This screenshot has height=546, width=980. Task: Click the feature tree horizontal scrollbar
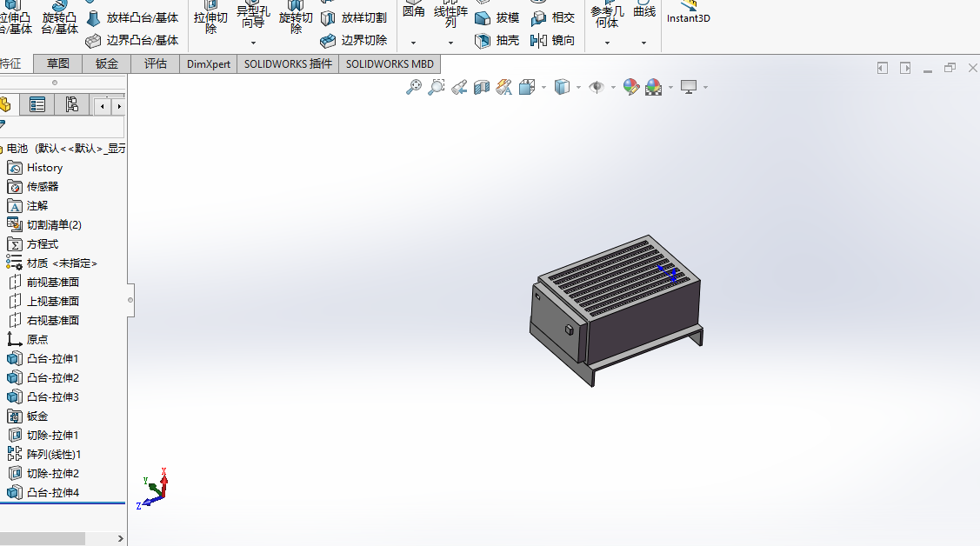coord(43,538)
